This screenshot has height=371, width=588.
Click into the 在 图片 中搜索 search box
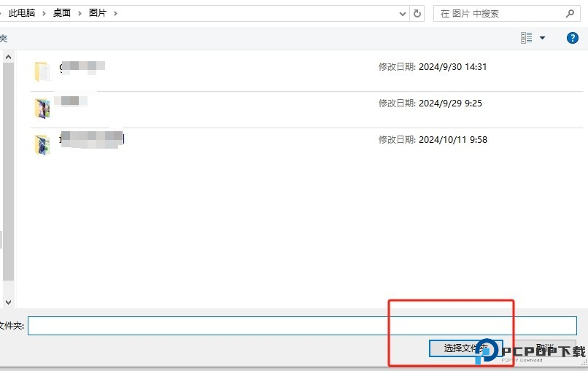[x=500, y=13]
